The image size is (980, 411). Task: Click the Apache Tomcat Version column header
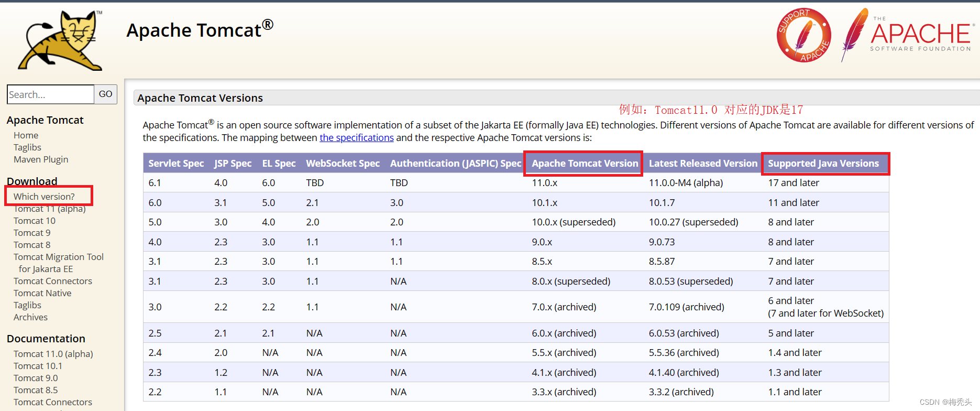[x=585, y=164]
